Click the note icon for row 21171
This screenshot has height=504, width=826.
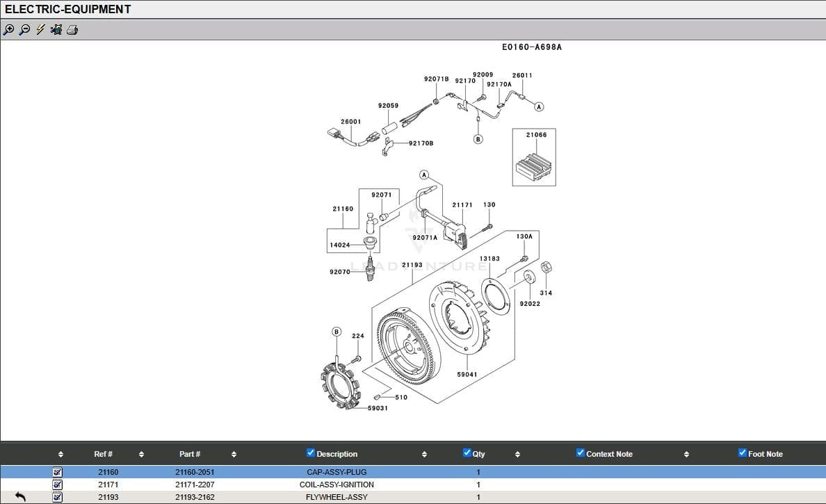(58, 485)
